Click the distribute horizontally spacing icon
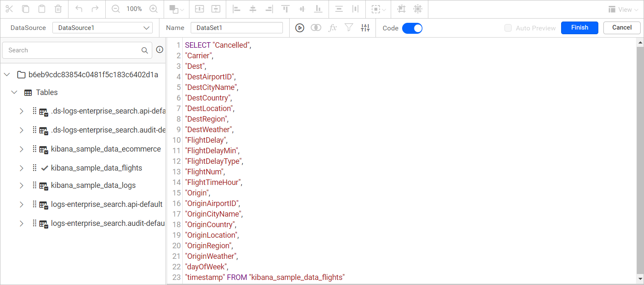 tap(355, 9)
